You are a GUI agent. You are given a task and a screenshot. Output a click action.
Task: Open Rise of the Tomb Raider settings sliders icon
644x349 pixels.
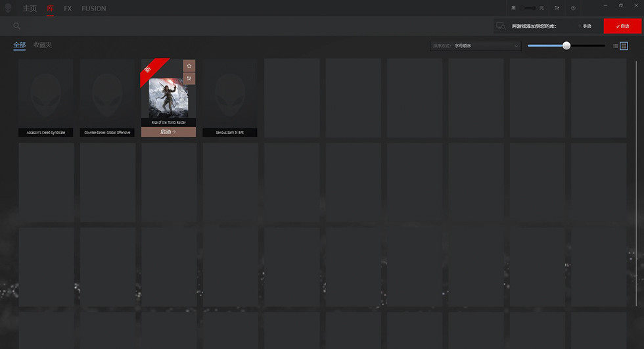(x=189, y=78)
